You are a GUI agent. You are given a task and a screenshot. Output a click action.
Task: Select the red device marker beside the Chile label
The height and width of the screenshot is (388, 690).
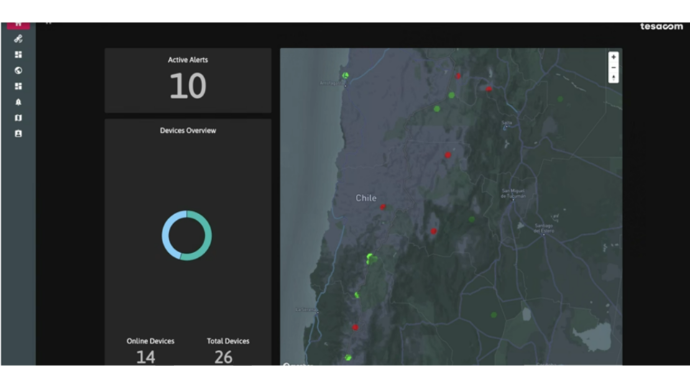click(x=383, y=207)
